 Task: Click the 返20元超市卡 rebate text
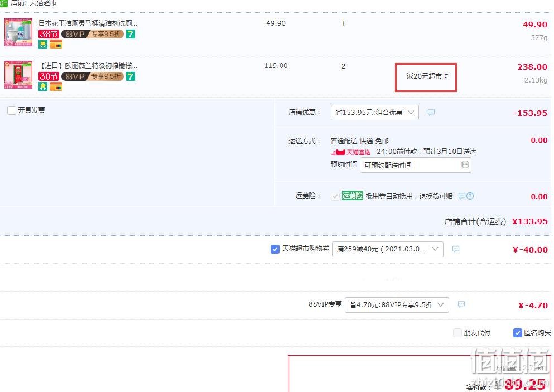point(427,76)
